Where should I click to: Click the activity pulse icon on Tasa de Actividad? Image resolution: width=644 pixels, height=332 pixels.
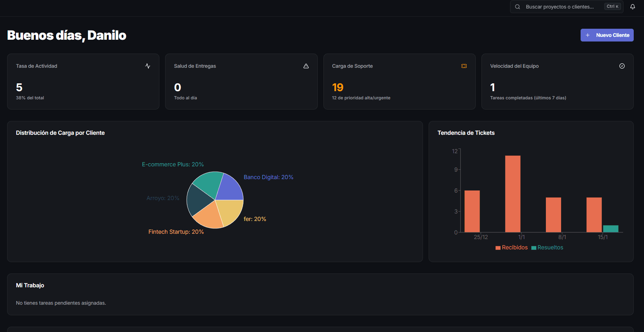[x=148, y=66]
